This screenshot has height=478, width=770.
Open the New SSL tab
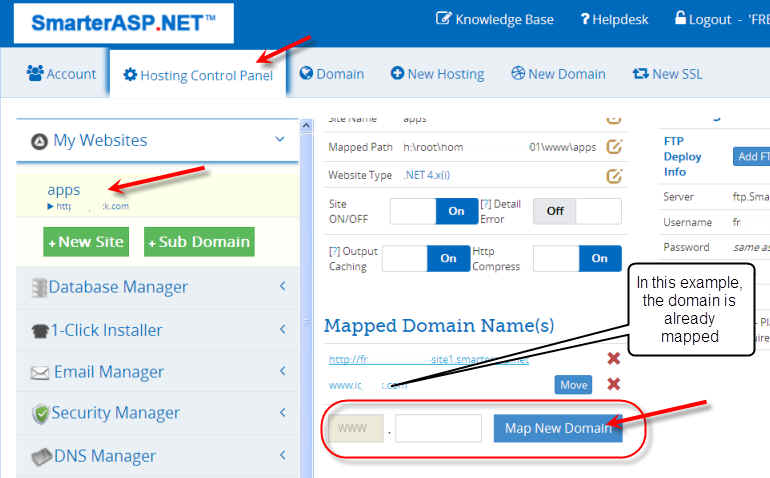point(667,74)
